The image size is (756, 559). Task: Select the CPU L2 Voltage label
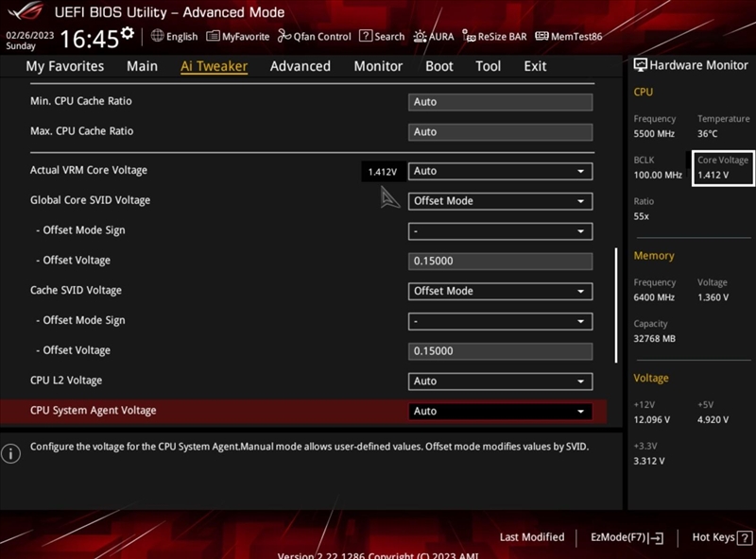[x=66, y=381]
